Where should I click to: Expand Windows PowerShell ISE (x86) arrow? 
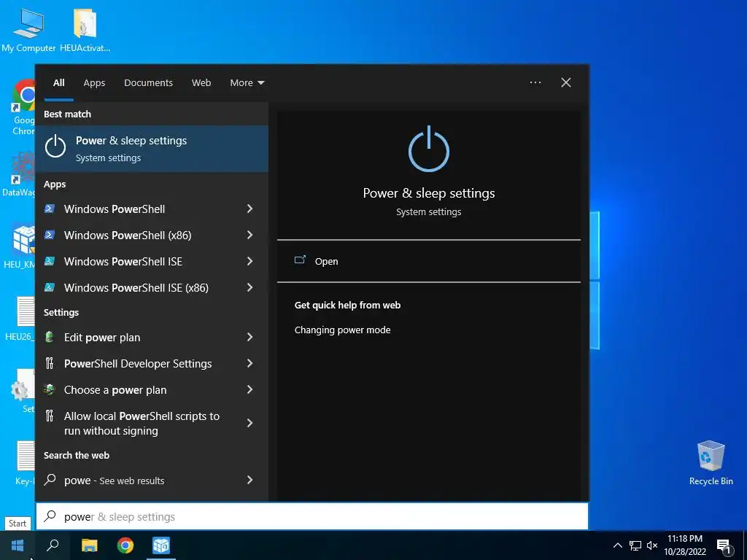(249, 287)
